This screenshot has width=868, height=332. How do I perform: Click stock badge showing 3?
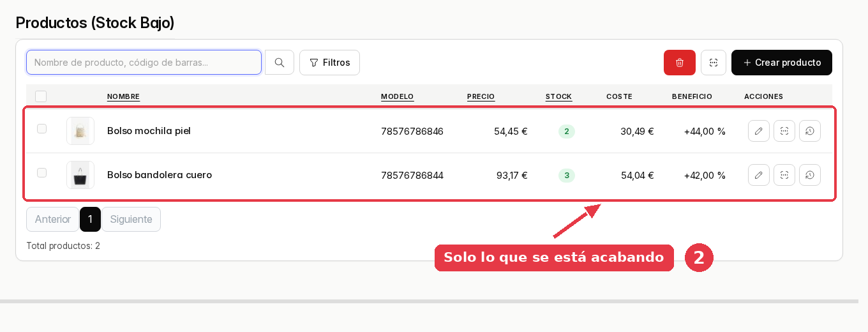[x=567, y=176]
